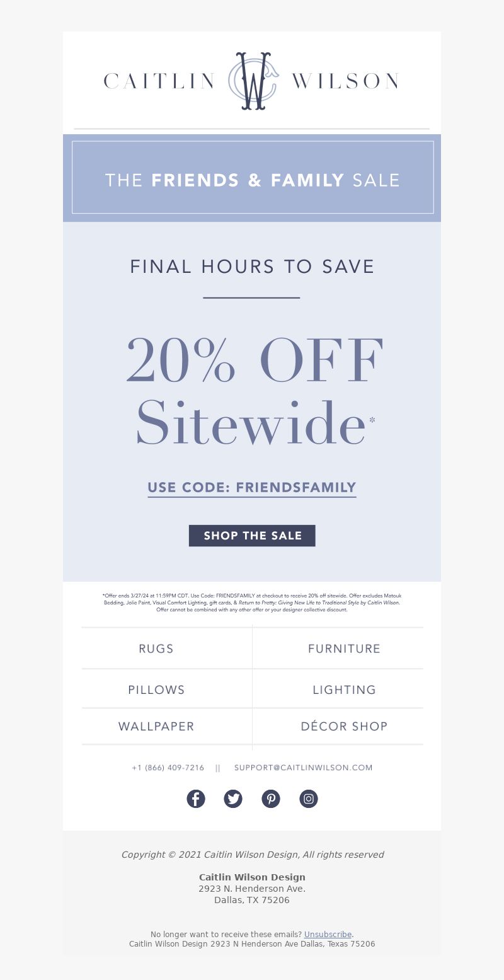Click the Caitlin wordmark in header

pyautogui.click(x=159, y=81)
